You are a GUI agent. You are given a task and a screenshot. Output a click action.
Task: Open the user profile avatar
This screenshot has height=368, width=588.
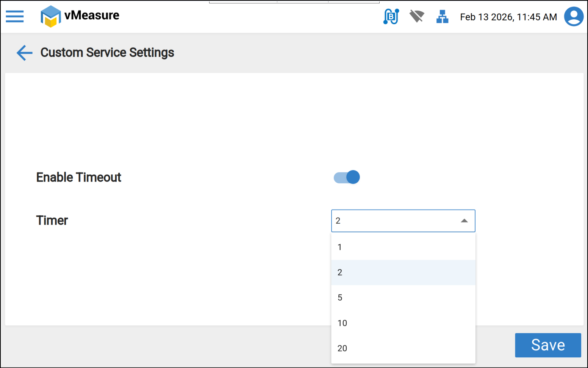[574, 17]
